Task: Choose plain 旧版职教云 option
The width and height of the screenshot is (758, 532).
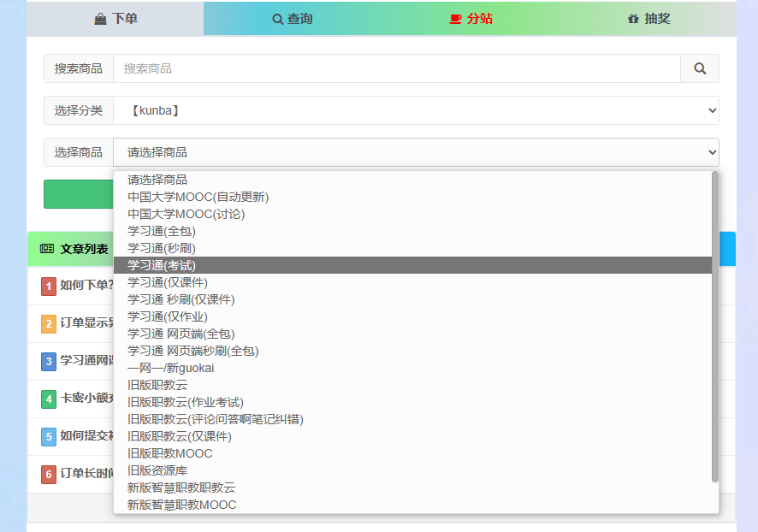Action: click(x=413, y=385)
